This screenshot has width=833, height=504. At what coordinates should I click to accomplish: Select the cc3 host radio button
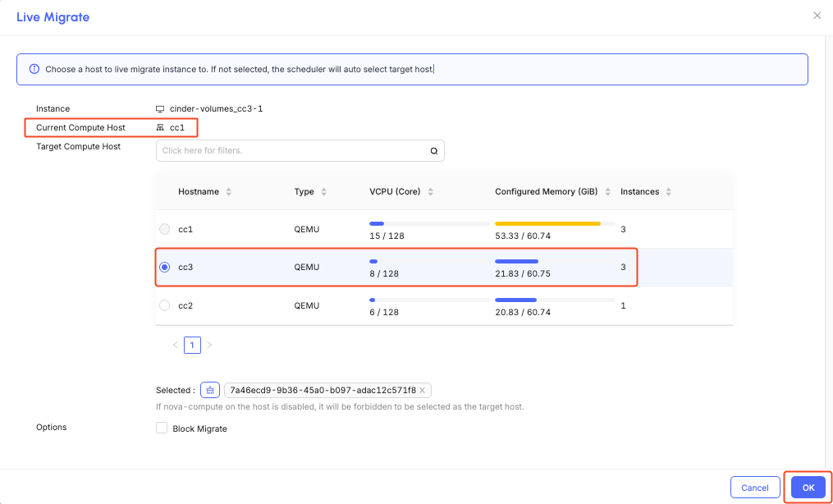(x=165, y=267)
